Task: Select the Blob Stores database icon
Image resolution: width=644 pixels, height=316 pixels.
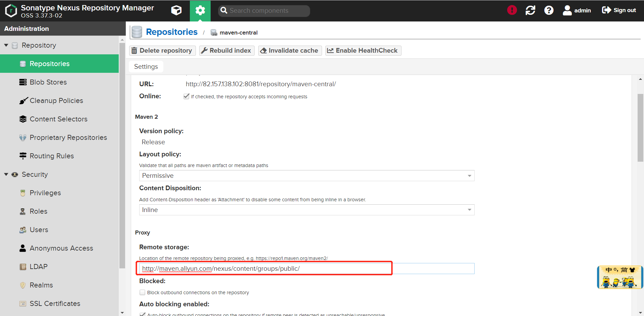Action: click(22, 82)
